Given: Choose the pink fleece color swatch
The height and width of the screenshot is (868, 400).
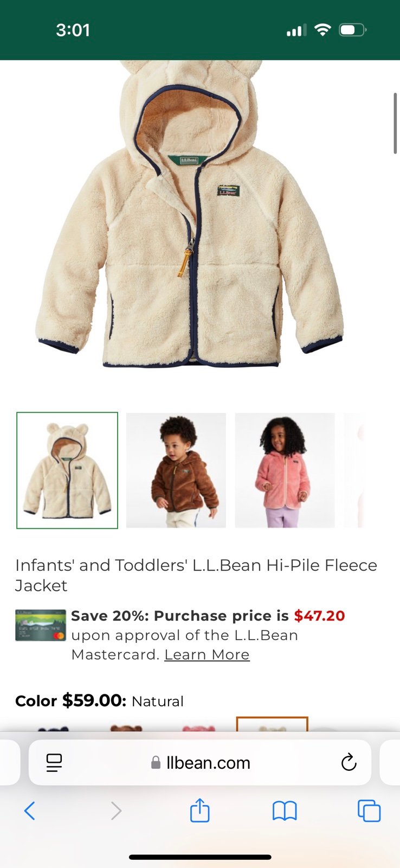Looking at the screenshot, I should coord(198,727).
